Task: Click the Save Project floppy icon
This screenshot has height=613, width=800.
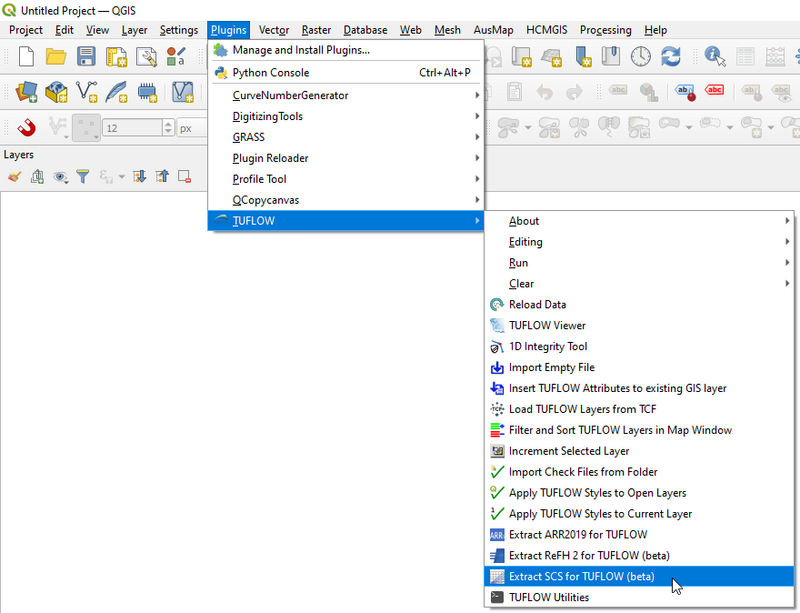Action: point(87,57)
